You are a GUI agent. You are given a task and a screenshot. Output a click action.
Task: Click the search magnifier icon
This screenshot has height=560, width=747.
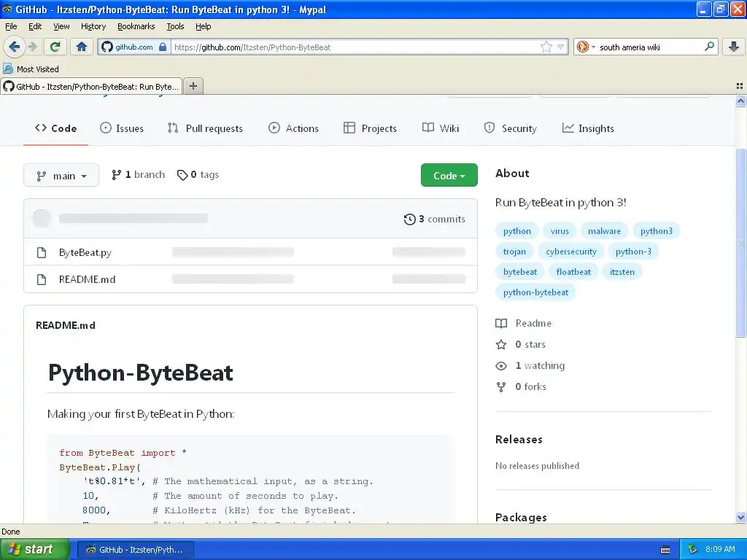tap(709, 47)
